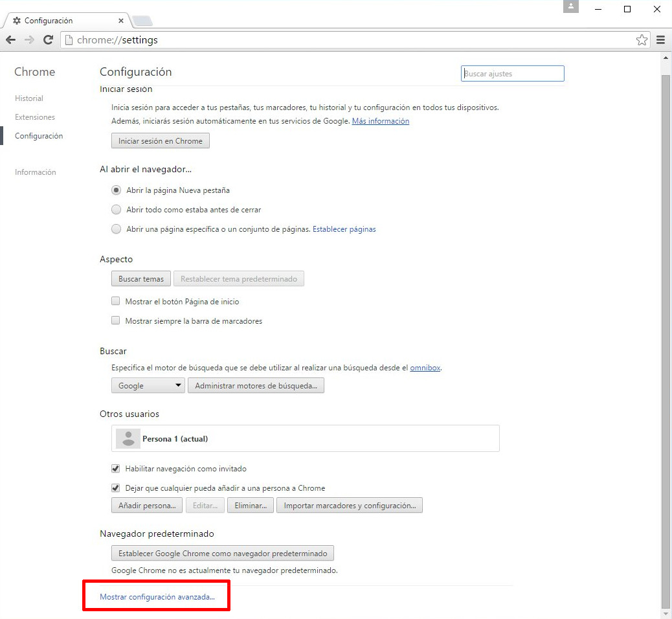Reload the settings page
The width and height of the screenshot is (672, 619).
click(49, 40)
